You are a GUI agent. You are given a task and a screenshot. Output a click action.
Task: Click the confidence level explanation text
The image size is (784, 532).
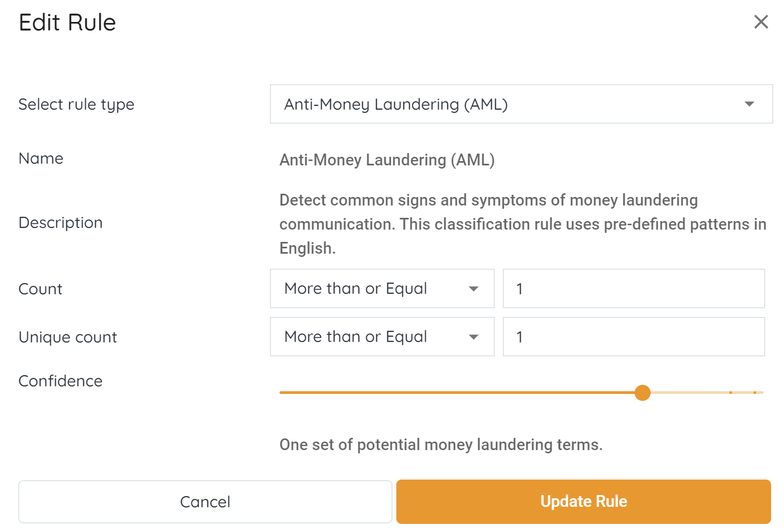pos(441,445)
